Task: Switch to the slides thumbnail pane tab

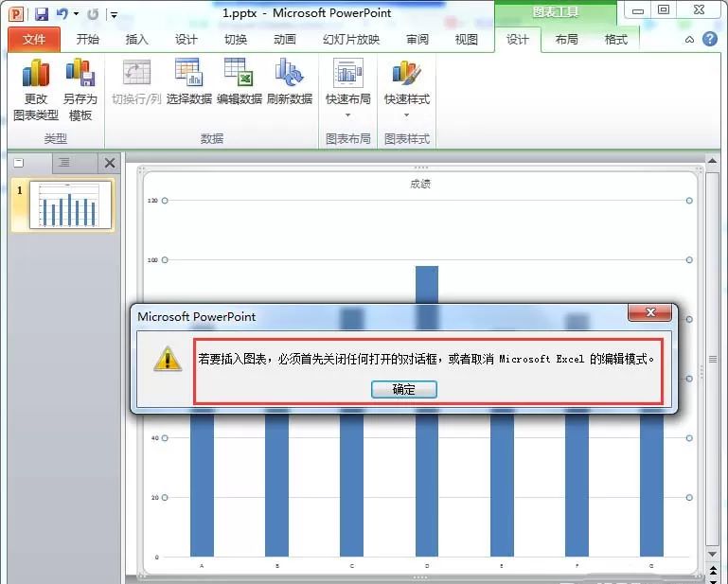Action: (19, 163)
